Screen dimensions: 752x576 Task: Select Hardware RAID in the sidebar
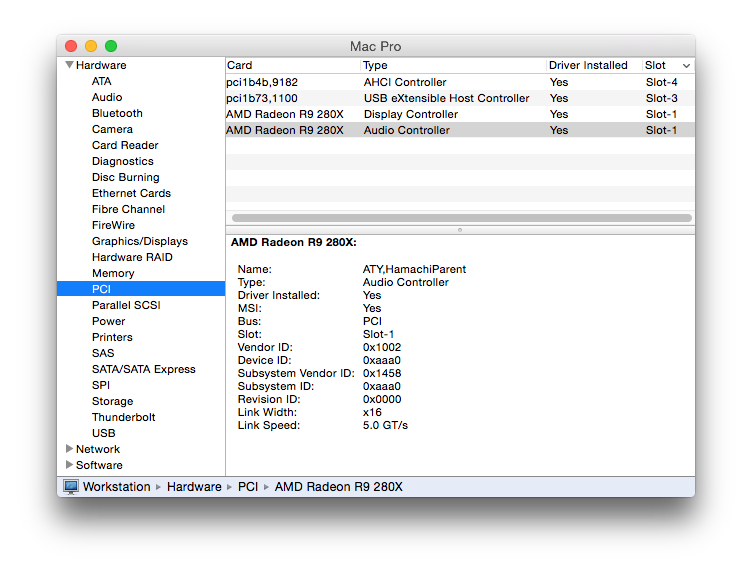click(x=132, y=257)
